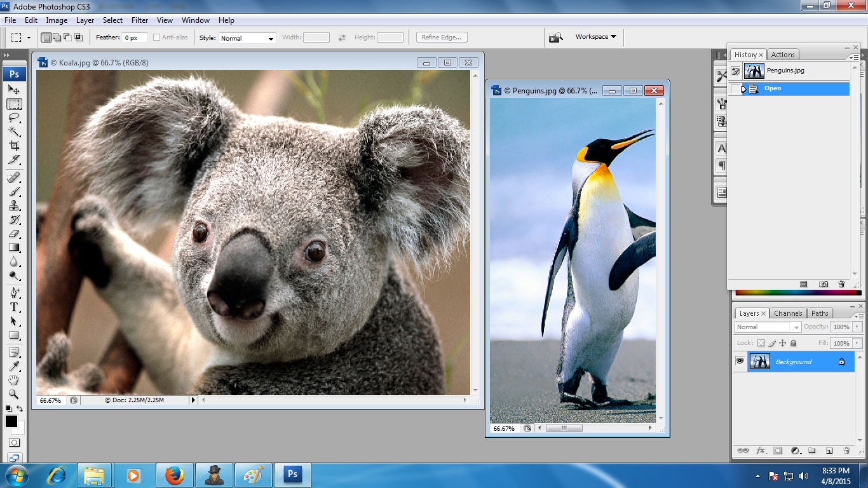Click Add layer style fx icon
This screenshot has width=868, height=488.
click(761, 451)
